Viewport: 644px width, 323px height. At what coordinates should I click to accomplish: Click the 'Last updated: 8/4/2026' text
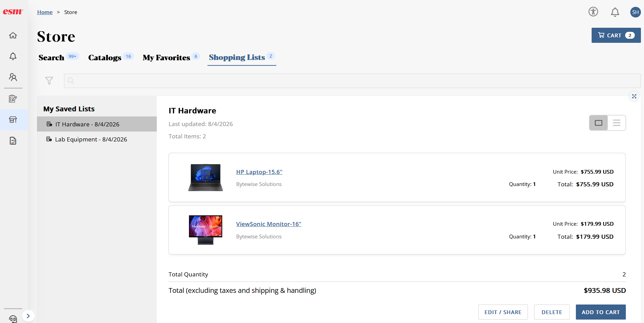201,124
